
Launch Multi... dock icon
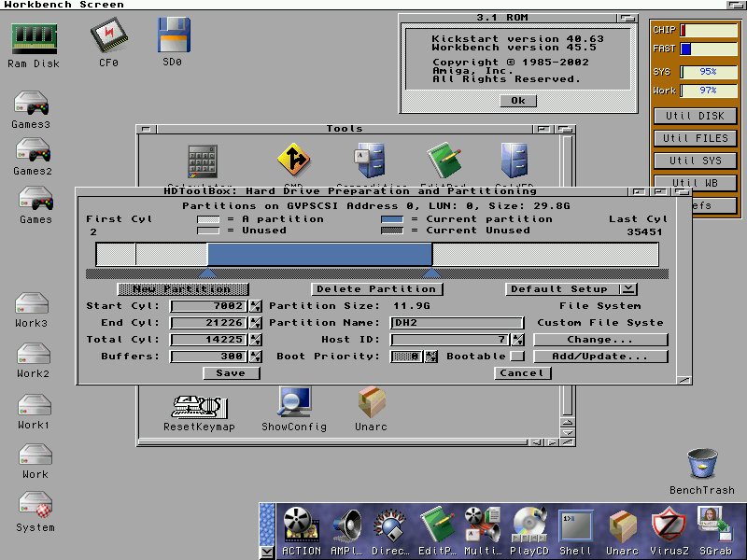coord(482,525)
